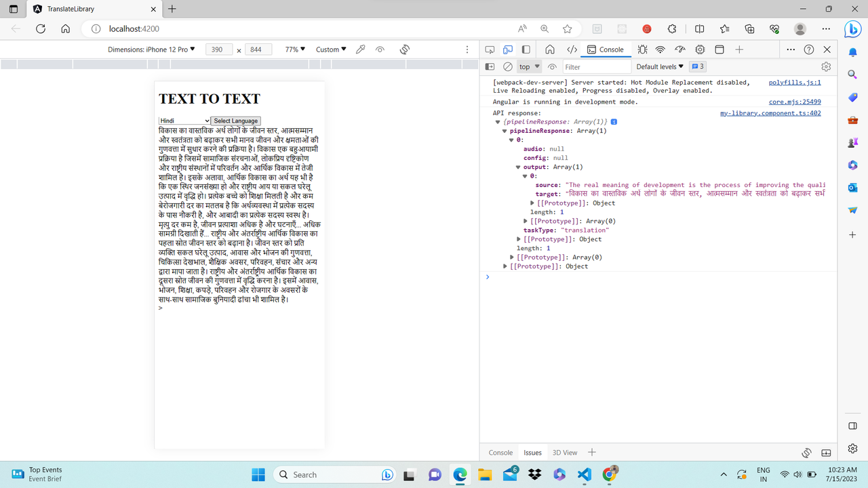868x488 pixels.
Task: Switch to the 3D View tab
Action: click(565, 453)
